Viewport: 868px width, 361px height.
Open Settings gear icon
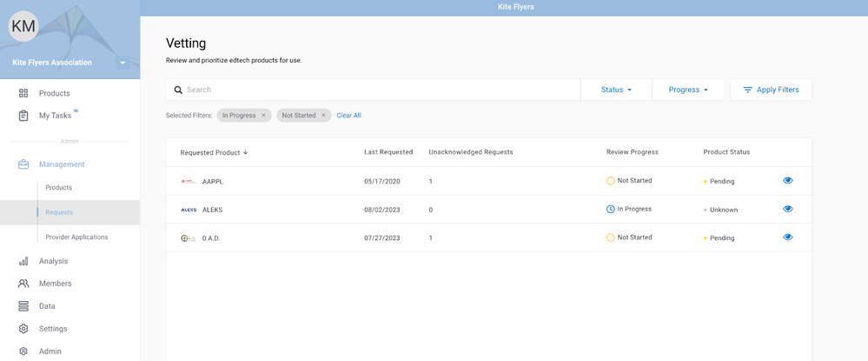pyautogui.click(x=23, y=329)
